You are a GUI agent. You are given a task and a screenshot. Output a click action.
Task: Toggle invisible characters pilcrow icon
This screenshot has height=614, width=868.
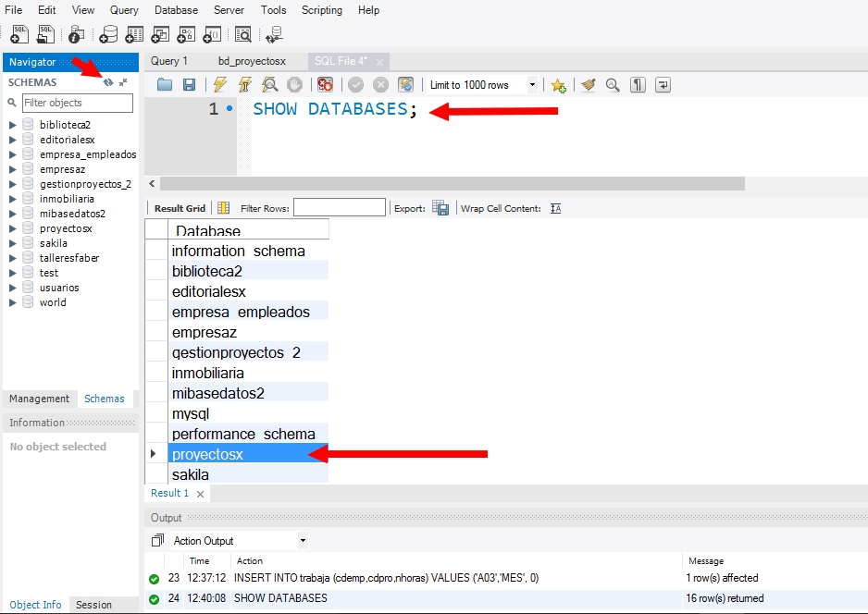638,85
